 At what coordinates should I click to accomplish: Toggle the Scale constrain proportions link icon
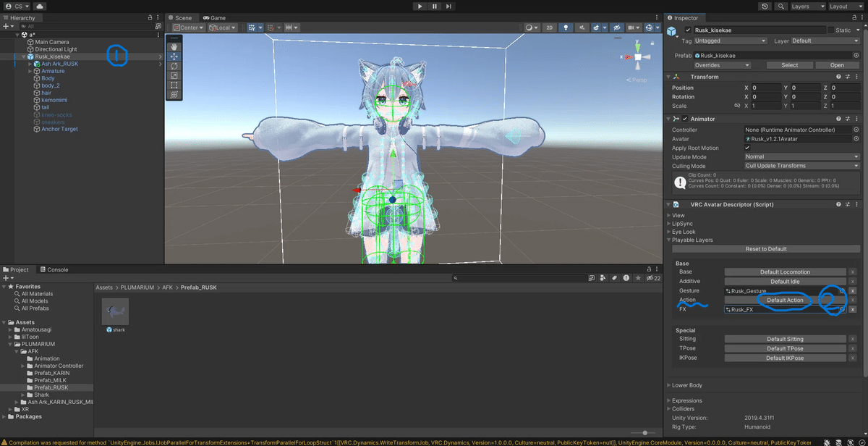point(737,106)
